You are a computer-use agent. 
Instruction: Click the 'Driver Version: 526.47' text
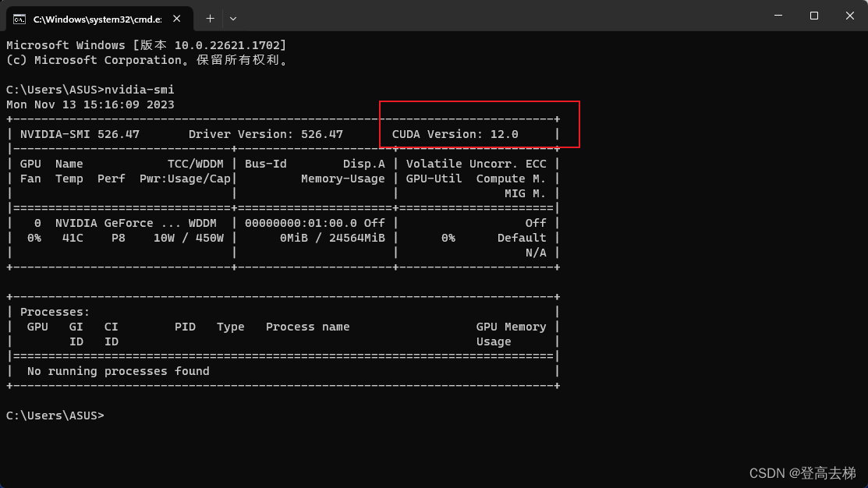tap(266, 134)
